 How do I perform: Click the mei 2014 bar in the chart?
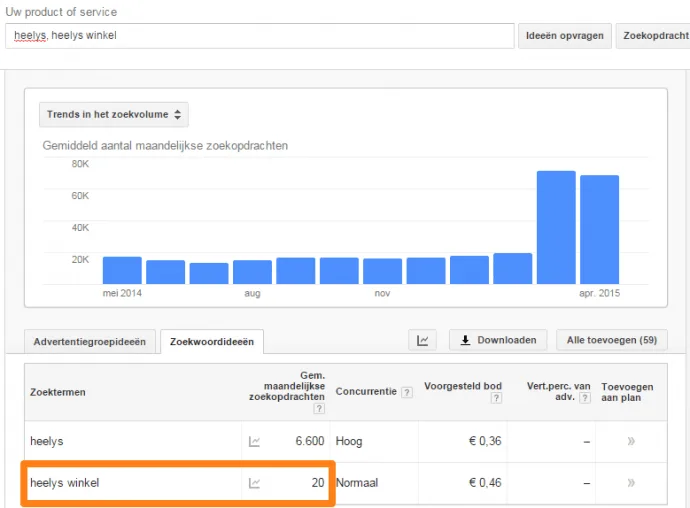122,270
